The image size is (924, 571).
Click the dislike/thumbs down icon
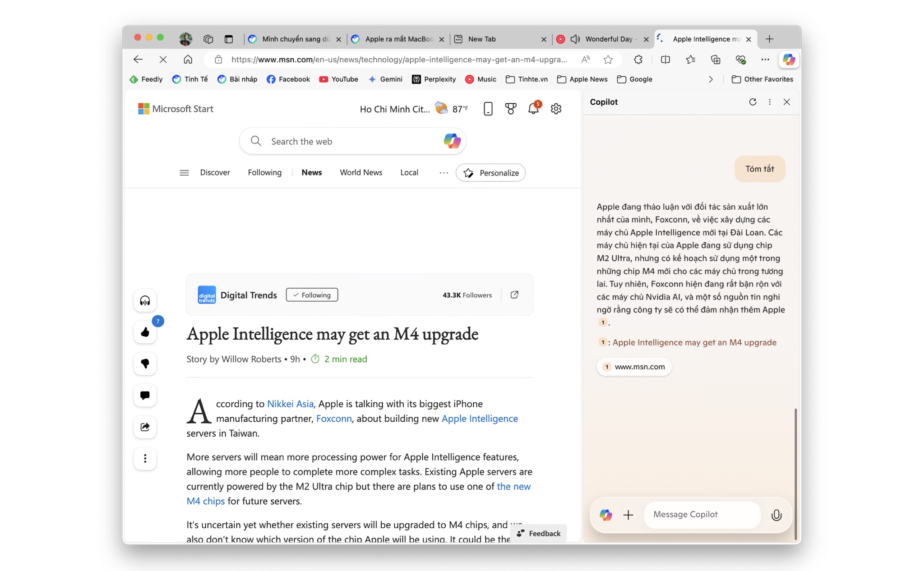(144, 363)
